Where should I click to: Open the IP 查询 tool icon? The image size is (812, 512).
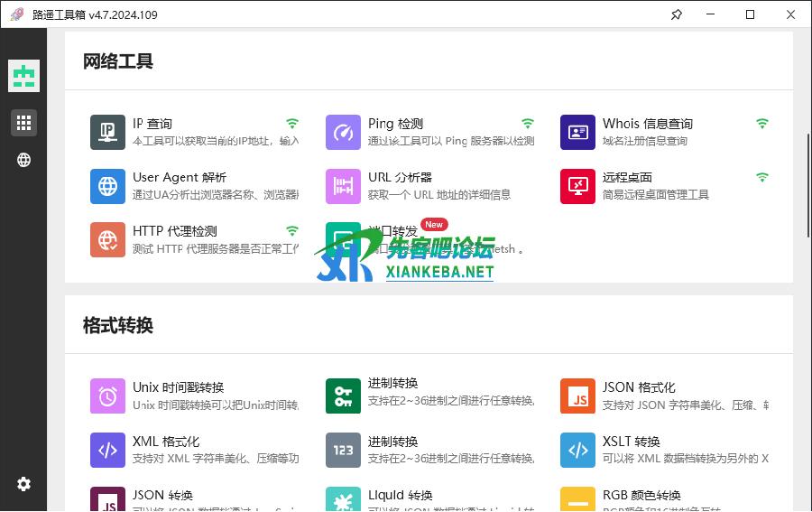(107, 132)
